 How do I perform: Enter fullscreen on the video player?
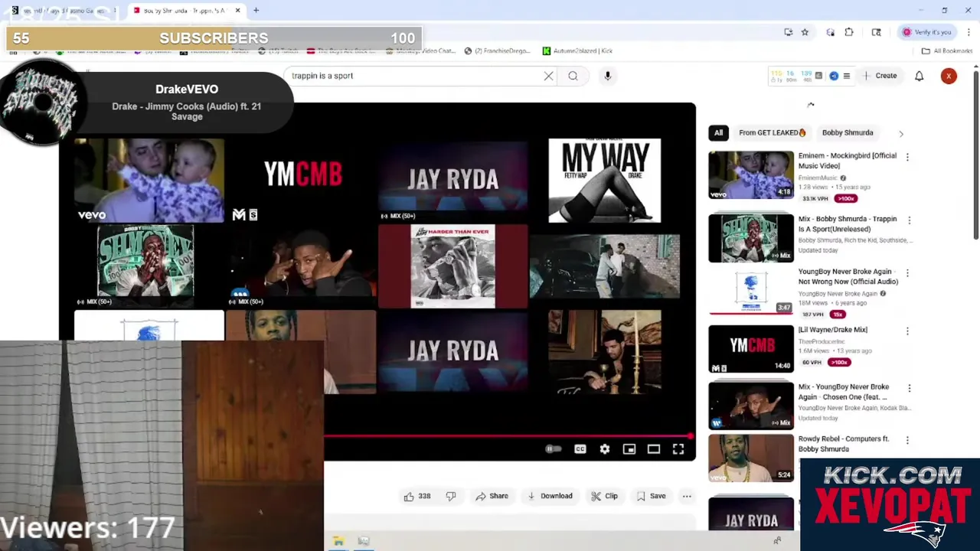[x=678, y=449]
